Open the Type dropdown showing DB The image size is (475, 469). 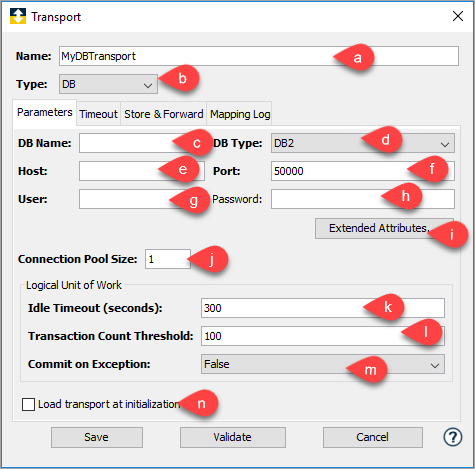tap(108, 84)
